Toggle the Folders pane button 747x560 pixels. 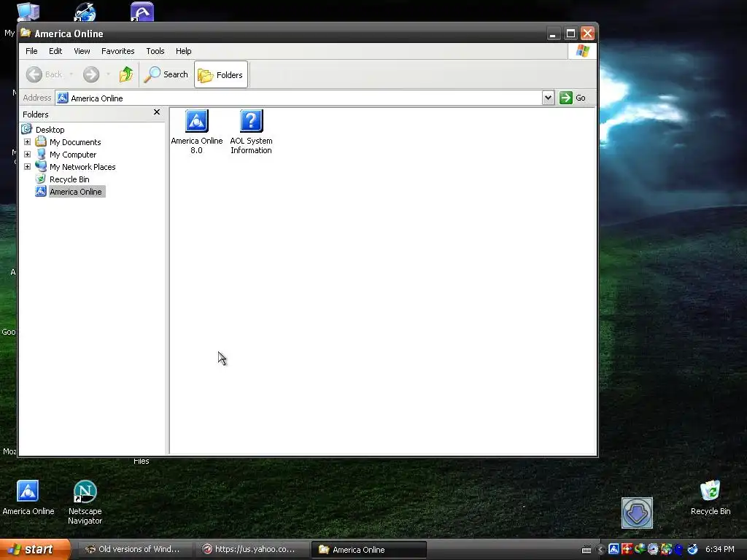pyautogui.click(x=220, y=75)
